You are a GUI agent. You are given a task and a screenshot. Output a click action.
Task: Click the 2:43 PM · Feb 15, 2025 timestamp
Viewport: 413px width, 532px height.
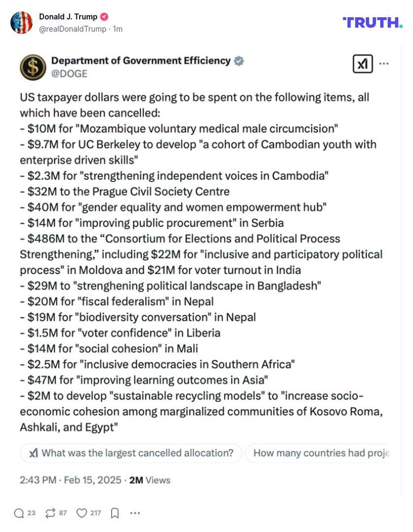[x=70, y=480]
